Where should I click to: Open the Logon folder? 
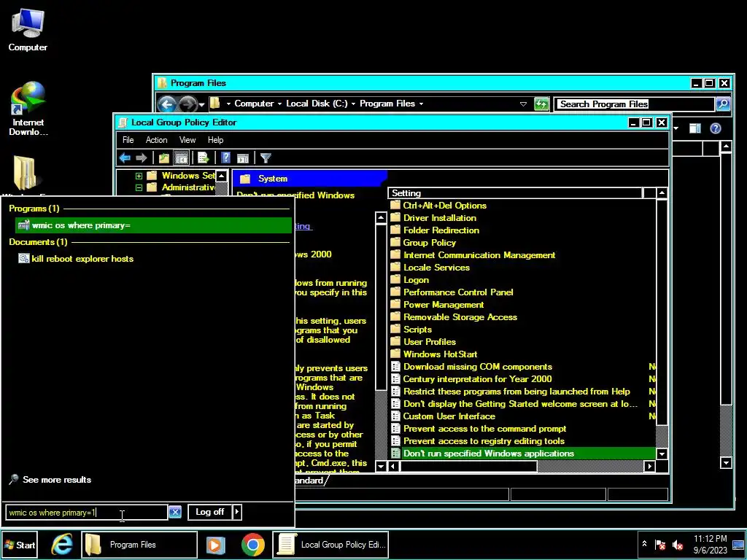click(410, 279)
